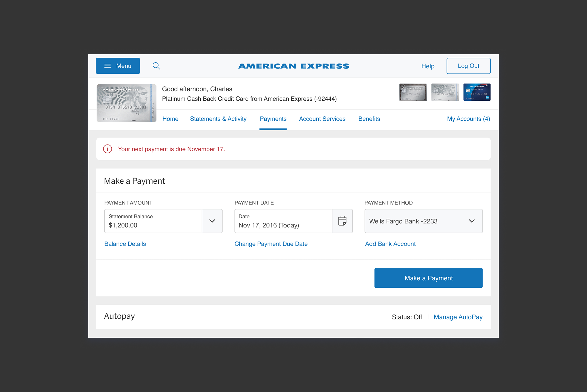Open the Manage AutoPay link
Screen dimensions: 587x392
[458, 317]
